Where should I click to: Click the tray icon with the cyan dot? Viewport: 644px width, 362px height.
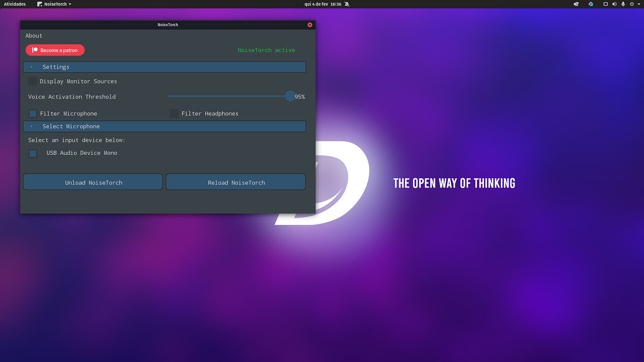coord(591,4)
